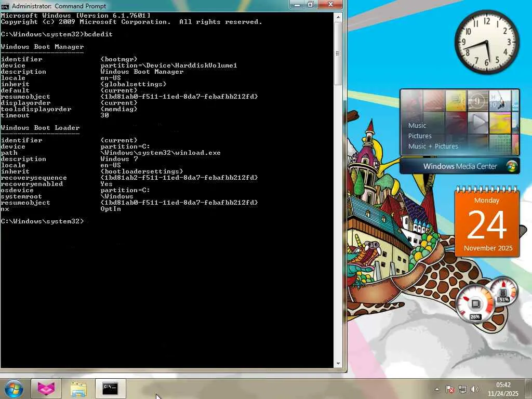Click the '{globalsettings}' inherit value
Viewport: 532px width, 399px height.
coord(134,84)
